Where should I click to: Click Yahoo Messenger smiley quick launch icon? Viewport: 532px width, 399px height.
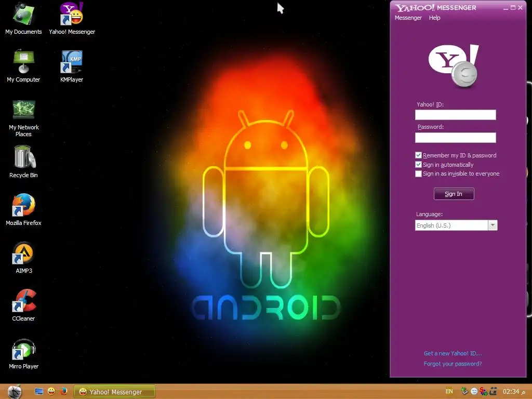click(x=51, y=392)
